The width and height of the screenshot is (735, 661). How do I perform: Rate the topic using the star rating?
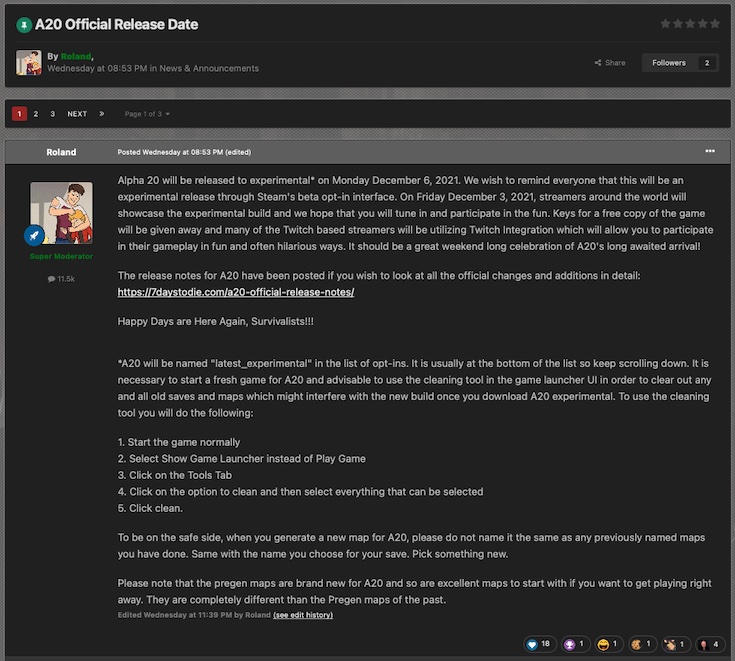(689, 24)
